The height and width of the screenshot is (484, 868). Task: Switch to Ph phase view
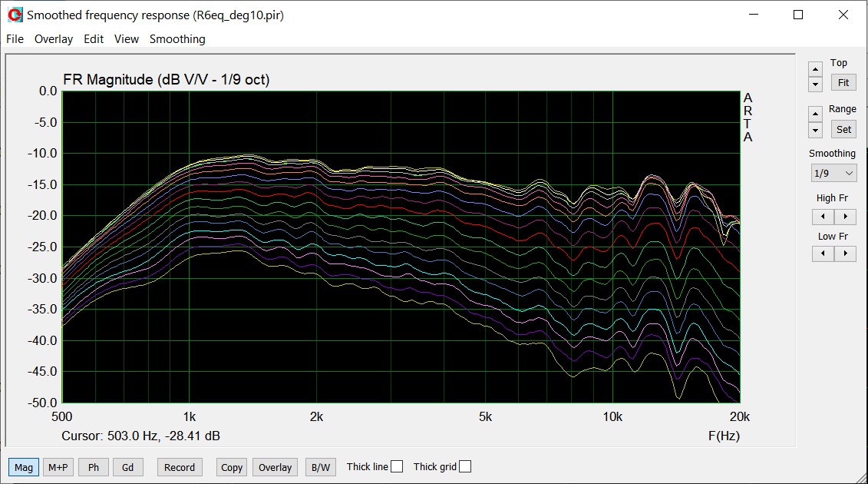94,467
